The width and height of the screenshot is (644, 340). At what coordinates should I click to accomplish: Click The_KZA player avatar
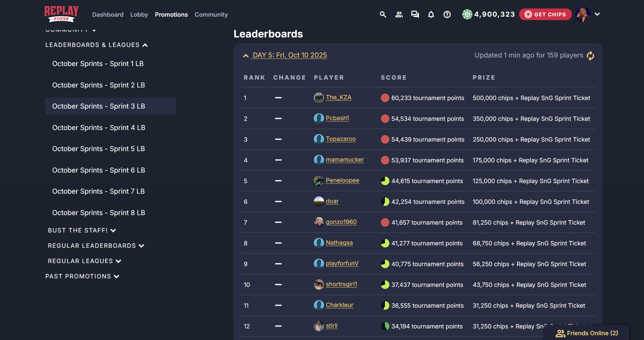point(319,98)
